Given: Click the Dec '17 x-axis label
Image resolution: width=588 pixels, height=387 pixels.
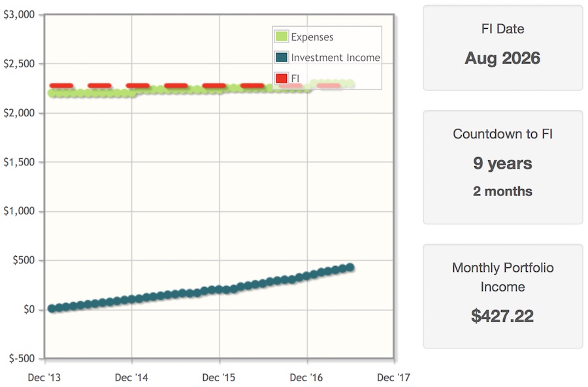Looking at the screenshot, I should click(x=393, y=377).
